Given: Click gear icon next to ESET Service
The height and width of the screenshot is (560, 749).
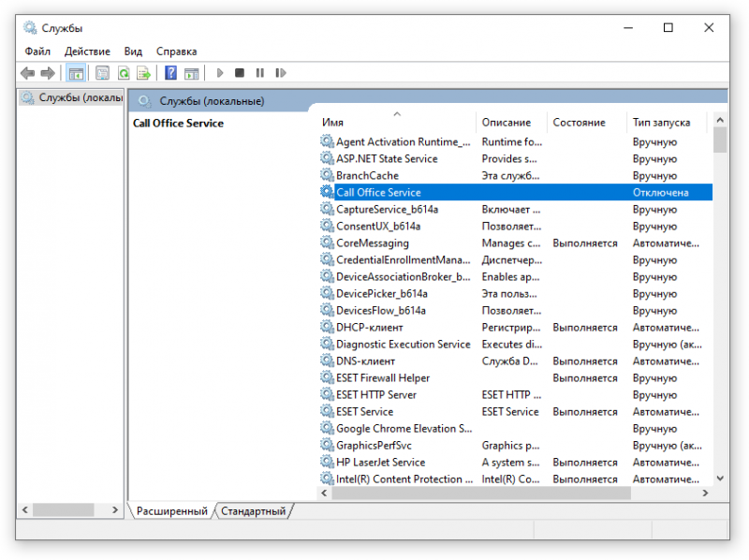Looking at the screenshot, I should click(x=327, y=411).
